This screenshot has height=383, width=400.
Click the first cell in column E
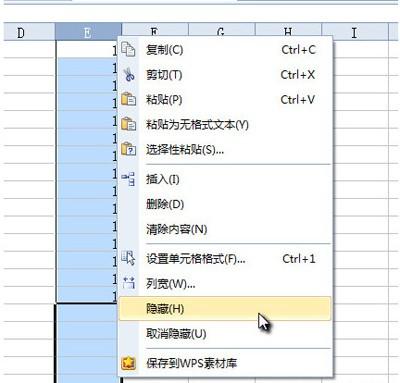87,49
